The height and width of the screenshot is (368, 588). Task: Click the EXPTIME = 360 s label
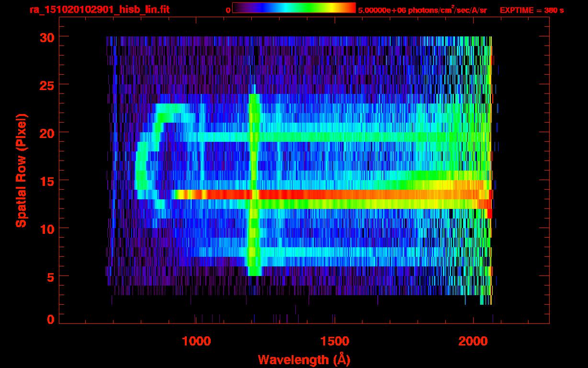click(531, 10)
